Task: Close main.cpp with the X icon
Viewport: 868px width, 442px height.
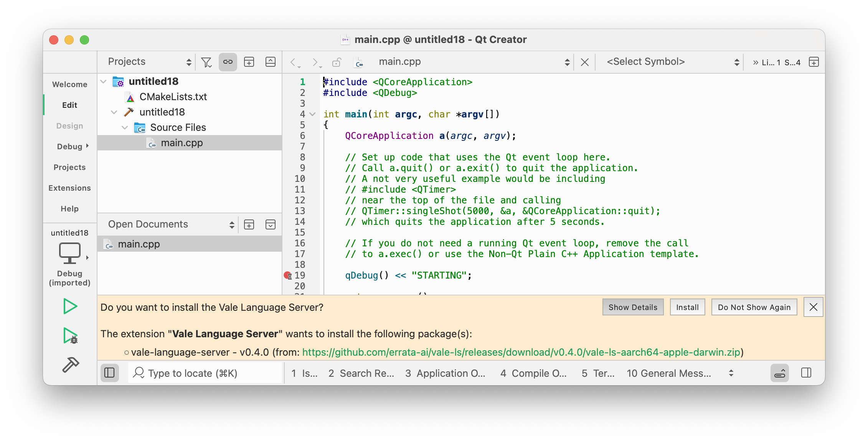Action: pyautogui.click(x=584, y=62)
